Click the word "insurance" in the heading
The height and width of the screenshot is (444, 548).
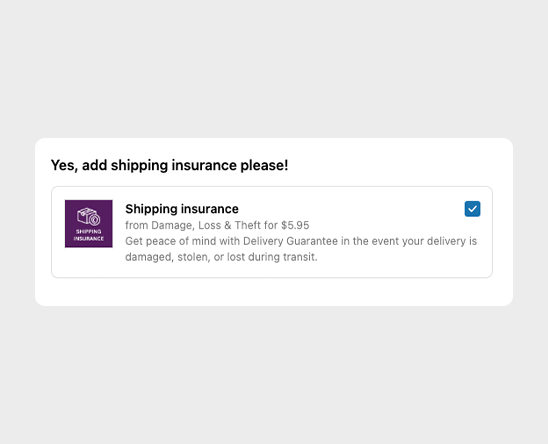tap(204, 165)
